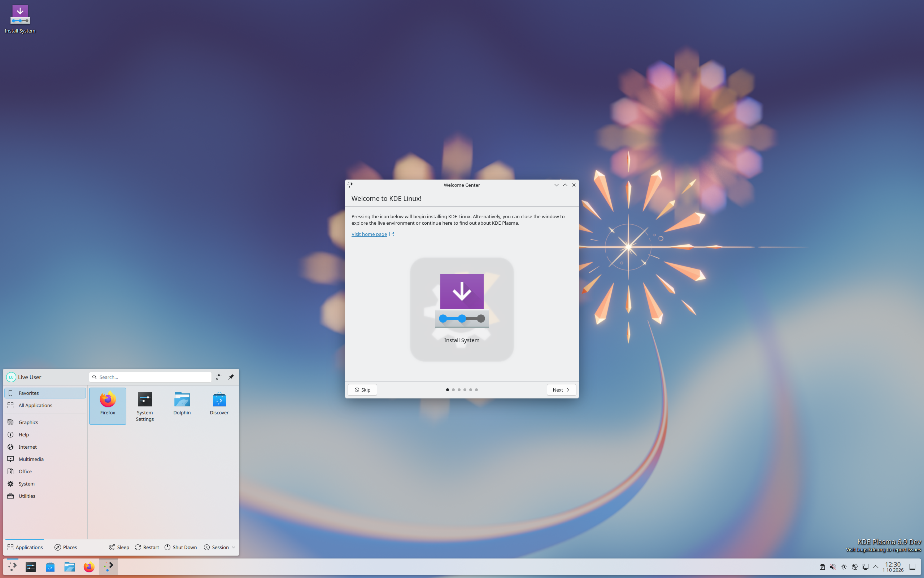
Task: Click the Sleep button
Action: (119, 547)
